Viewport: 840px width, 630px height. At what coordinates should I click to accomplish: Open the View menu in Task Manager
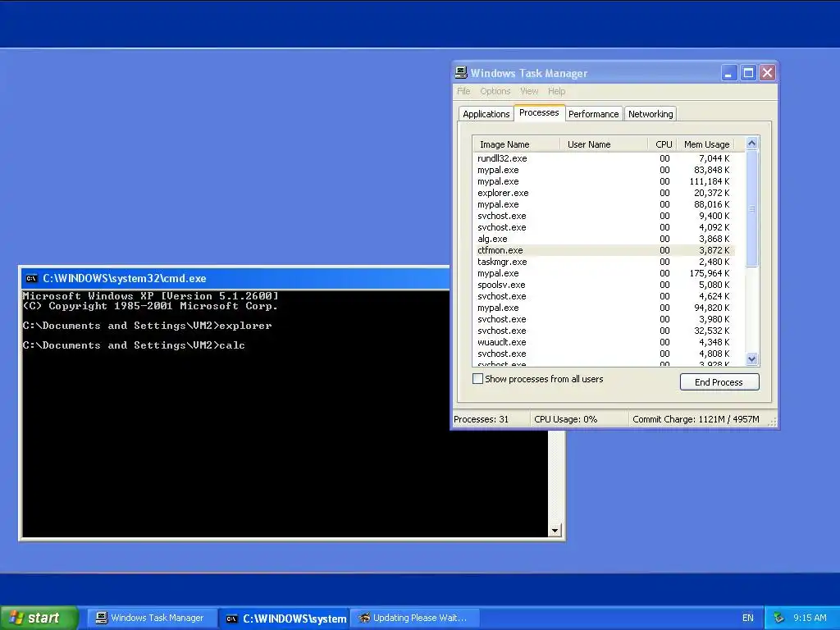click(x=529, y=91)
